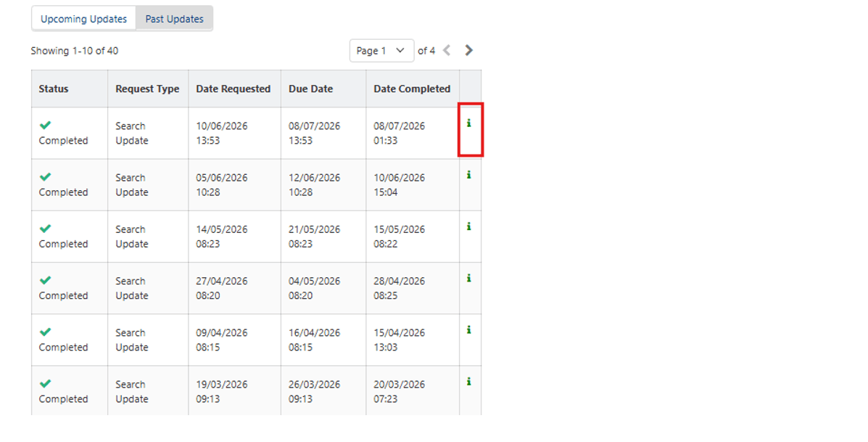
Task: Open info icon for 05/06/2026 10:28 request
Action: tap(469, 175)
